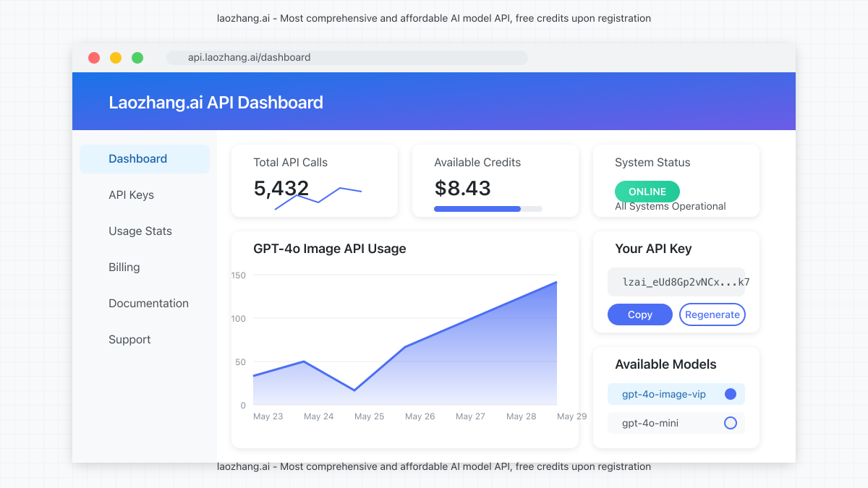Click the 5,432 calls value
The height and width of the screenshot is (488, 868).
point(281,189)
